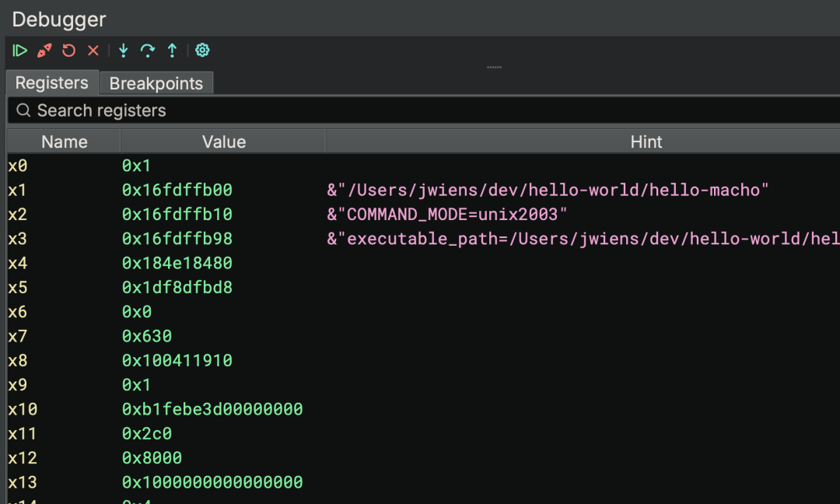
Task: Click the Resume/Continue execution icon
Action: pos(20,51)
